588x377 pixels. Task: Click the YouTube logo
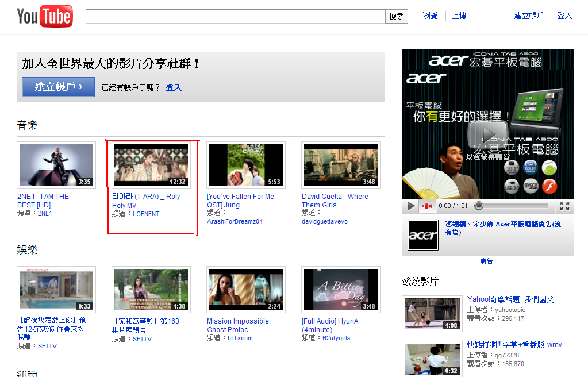click(45, 16)
